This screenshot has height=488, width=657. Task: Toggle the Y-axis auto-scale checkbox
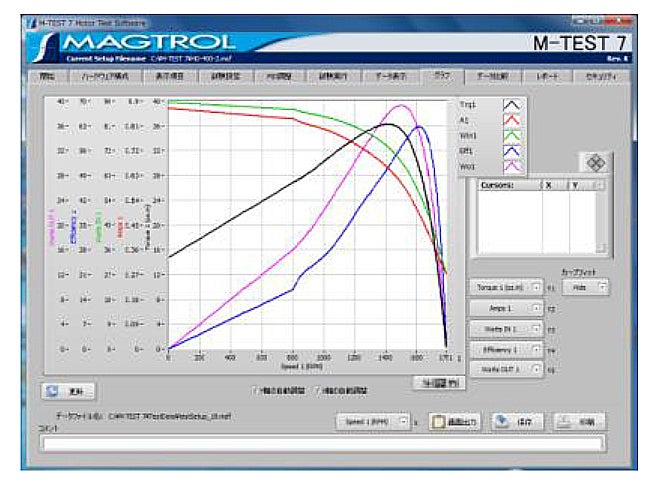[256, 390]
